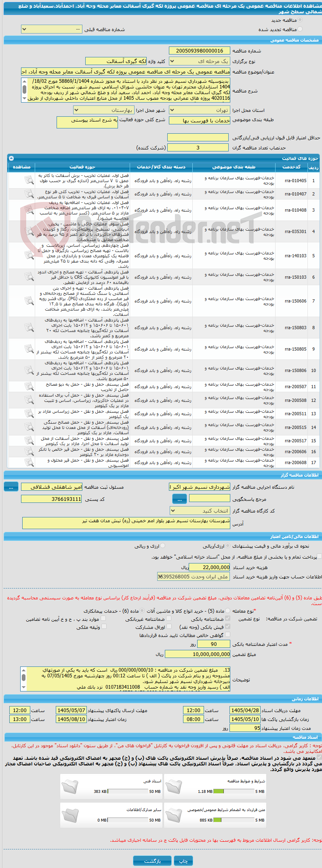Open the سایر مدارک/اطلاعات folder icon
322x868 pixels.
point(70,815)
